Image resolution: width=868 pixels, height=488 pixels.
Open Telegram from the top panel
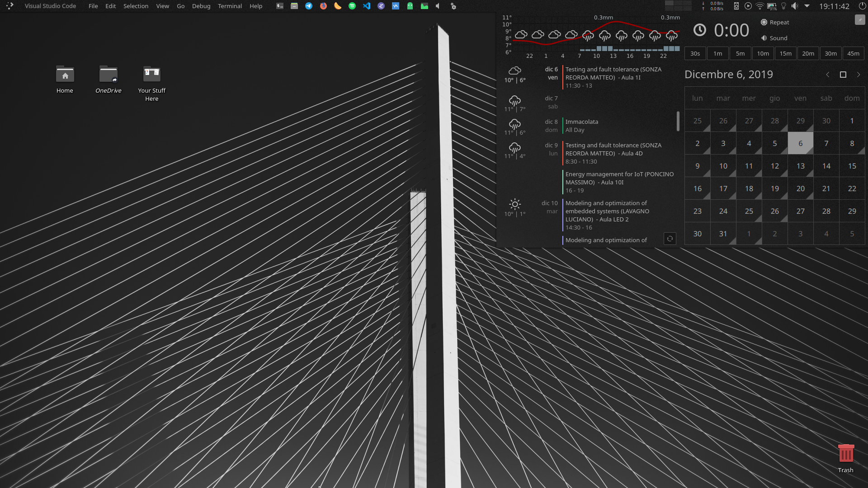[309, 6]
